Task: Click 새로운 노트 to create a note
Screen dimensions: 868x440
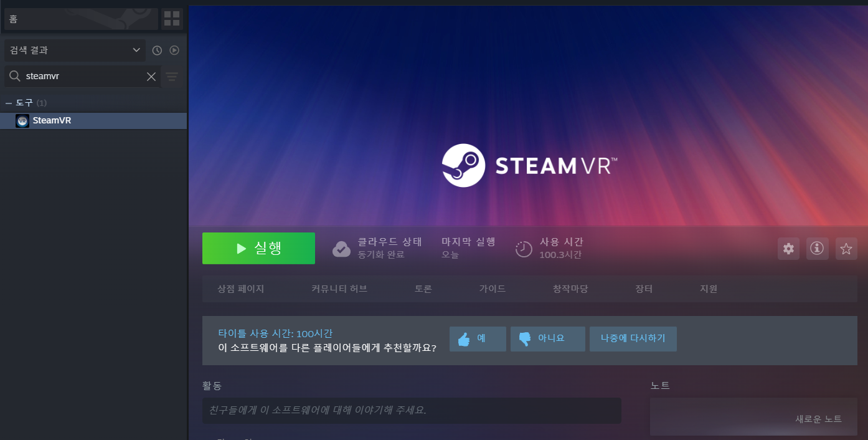Action: pos(818,419)
